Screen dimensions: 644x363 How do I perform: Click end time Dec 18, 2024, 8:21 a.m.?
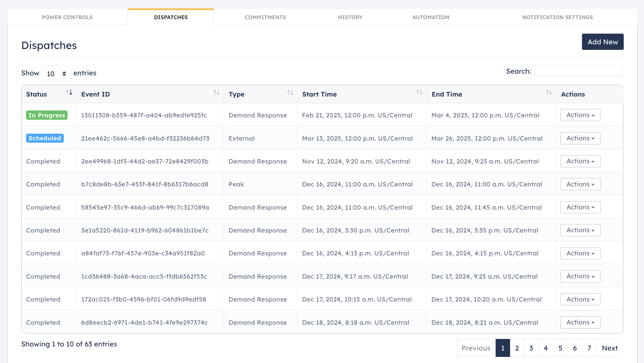(485, 322)
